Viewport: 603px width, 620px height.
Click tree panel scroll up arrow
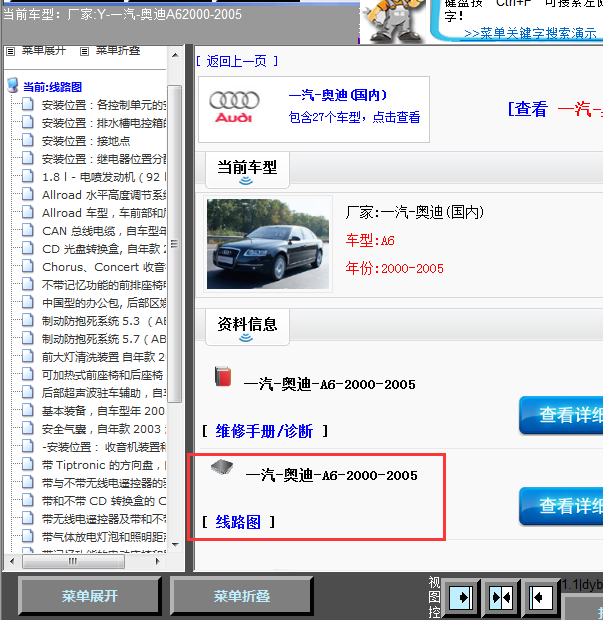[x=175, y=55]
